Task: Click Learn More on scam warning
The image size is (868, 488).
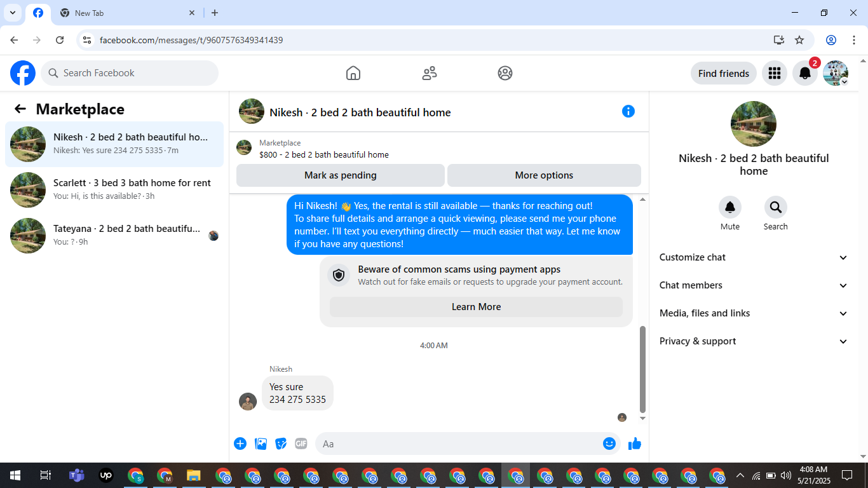Action: (x=476, y=307)
